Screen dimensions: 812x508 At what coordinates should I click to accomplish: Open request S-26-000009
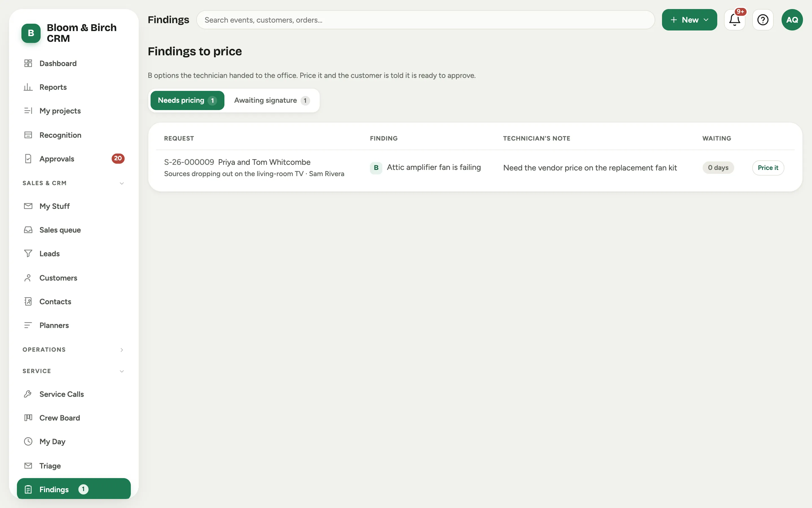(x=189, y=162)
